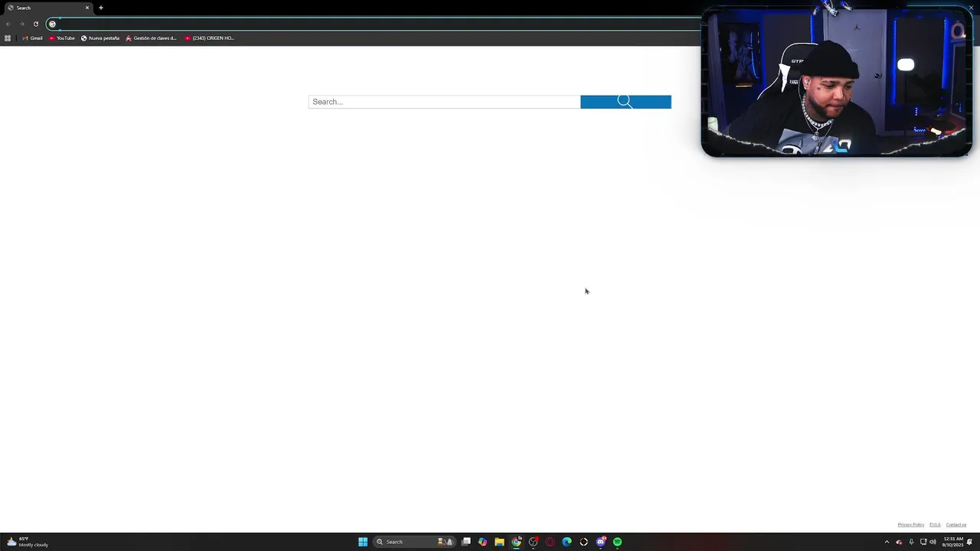Open Gestión de claves bookmark

coord(151,38)
